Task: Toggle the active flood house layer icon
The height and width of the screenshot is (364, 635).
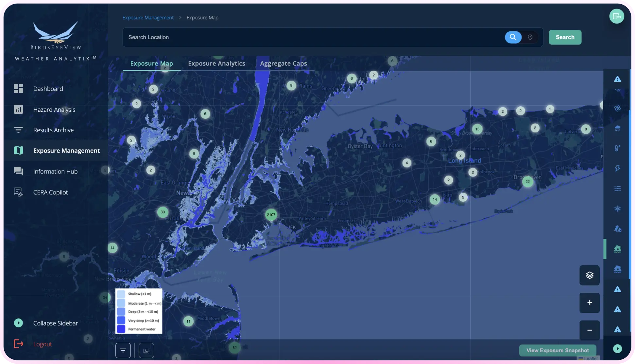Action: click(x=617, y=249)
